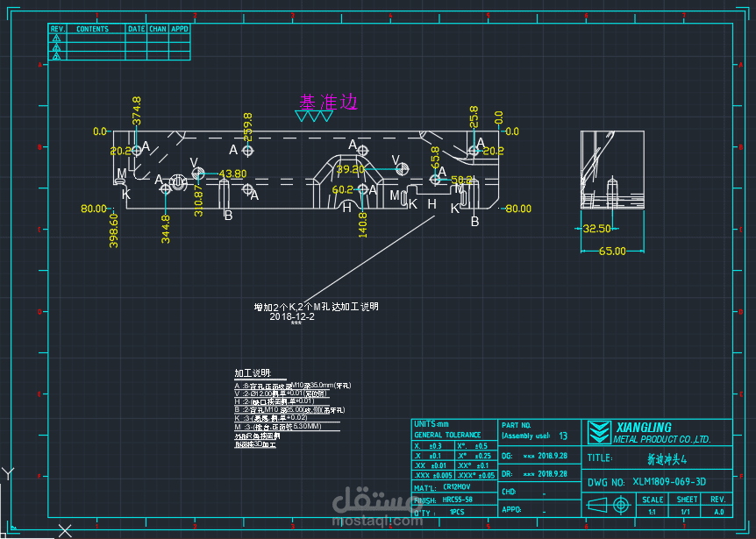The image size is (756, 539).
Task: Select assembly use number 13
Action: pos(563,436)
